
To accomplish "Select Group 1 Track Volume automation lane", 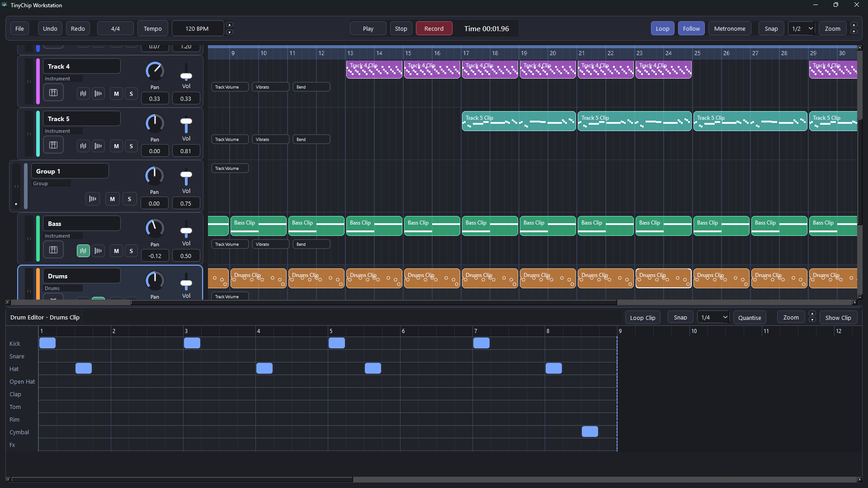I will tap(230, 168).
